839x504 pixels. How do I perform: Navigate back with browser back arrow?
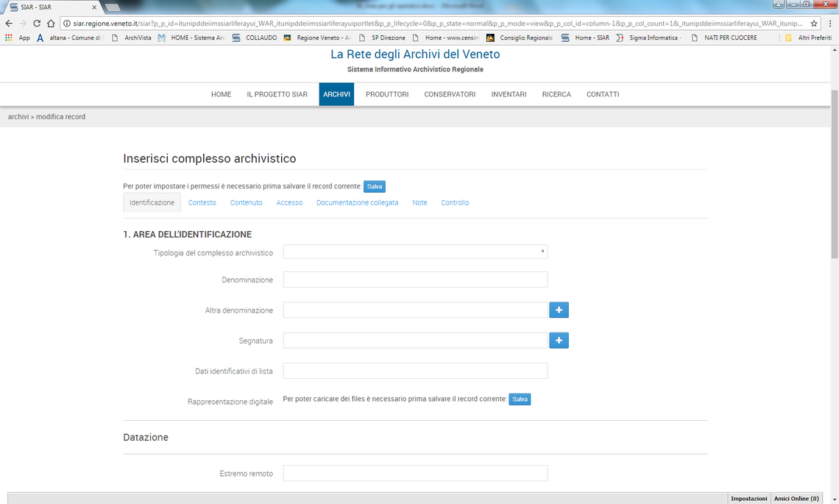point(9,24)
